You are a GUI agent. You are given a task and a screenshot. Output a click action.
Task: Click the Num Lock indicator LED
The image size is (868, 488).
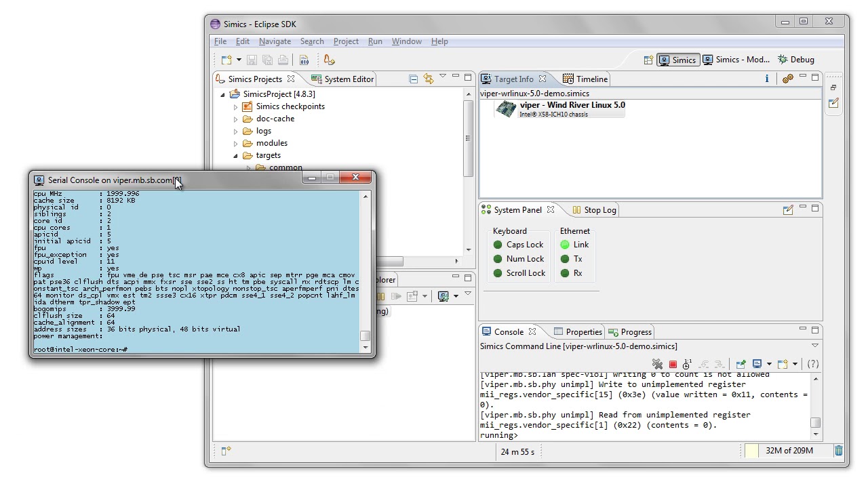pos(498,259)
